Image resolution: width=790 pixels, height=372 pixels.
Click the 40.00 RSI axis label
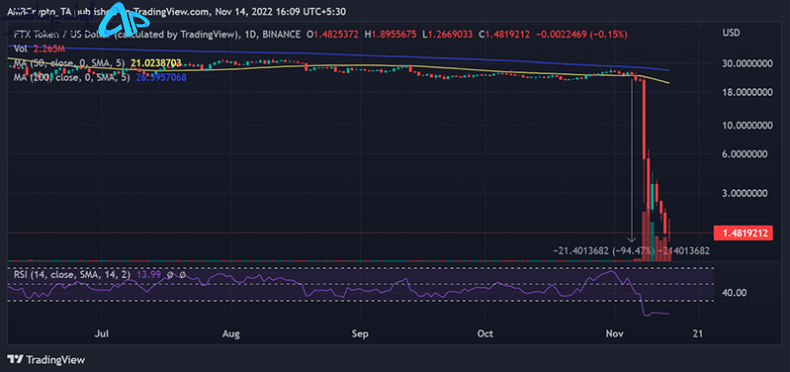pyautogui.click(x=733, y=292)
